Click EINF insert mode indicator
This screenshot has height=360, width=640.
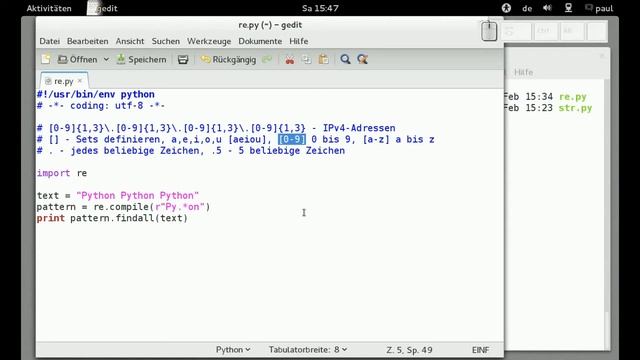[x=480, y=350]
